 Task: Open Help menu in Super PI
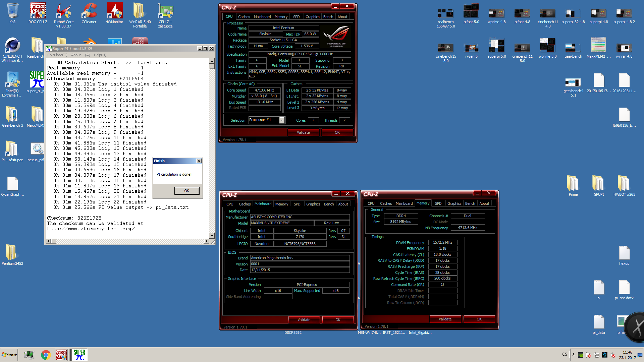100,55
